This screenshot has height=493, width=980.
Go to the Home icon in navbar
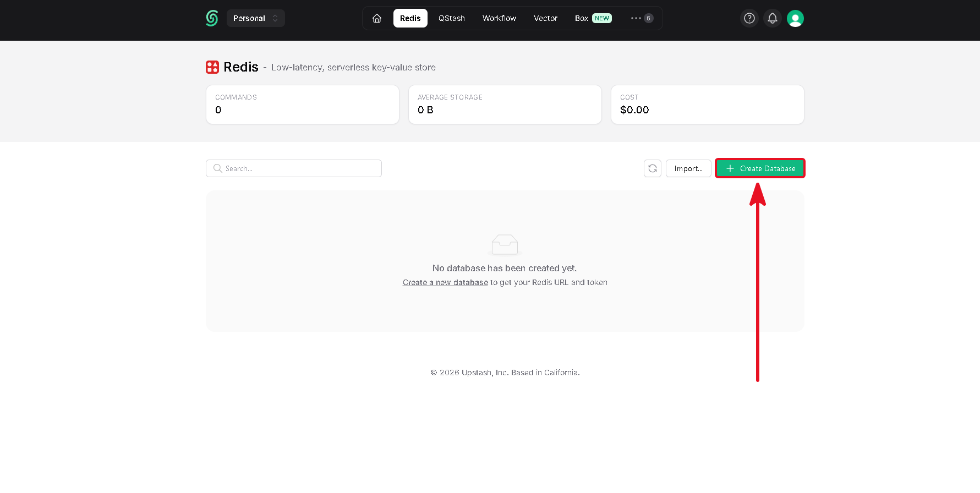click(377, 18)
